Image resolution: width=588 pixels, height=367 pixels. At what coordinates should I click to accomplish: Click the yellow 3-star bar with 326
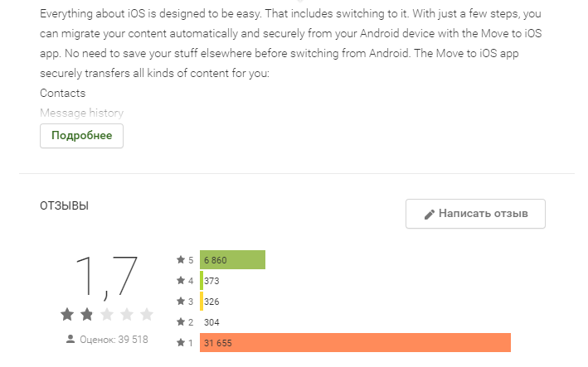(x=202, y=301)
